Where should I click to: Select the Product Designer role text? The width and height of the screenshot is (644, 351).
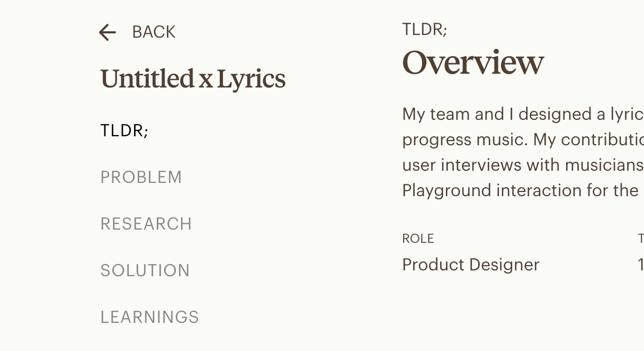(x=471, y=265)
